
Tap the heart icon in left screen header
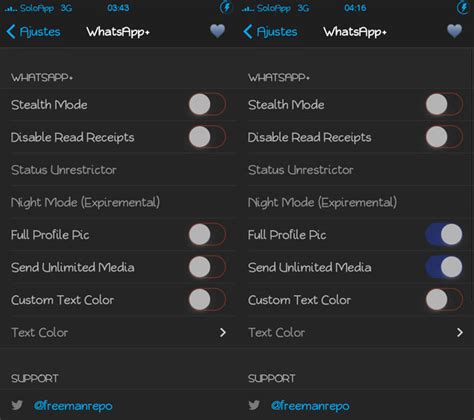[217, 31]
